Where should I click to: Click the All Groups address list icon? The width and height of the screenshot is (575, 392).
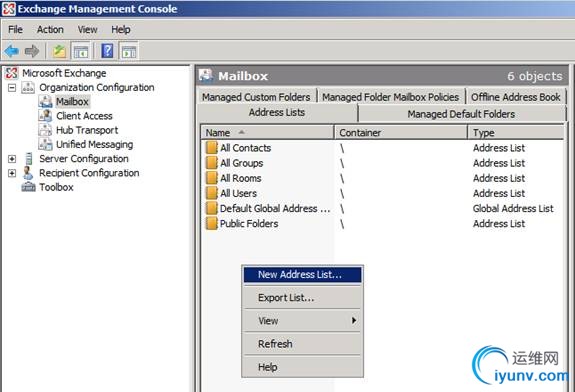pos(212,163)
